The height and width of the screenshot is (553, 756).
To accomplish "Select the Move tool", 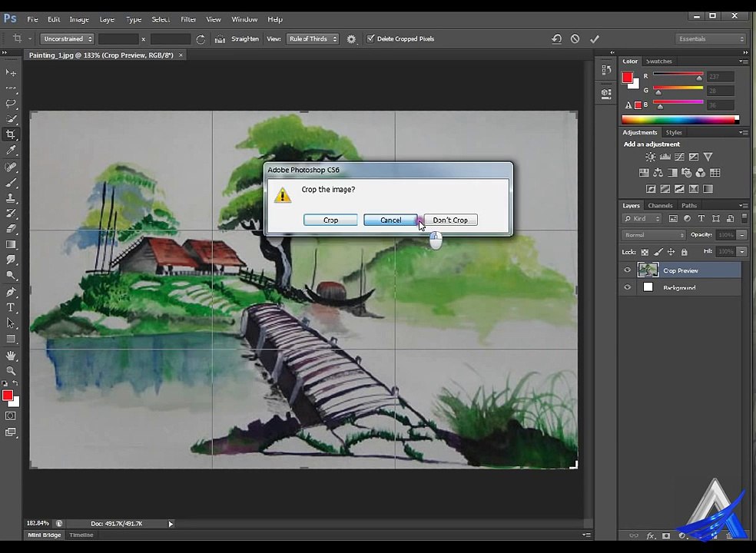I will pyautogui.click(x=11, y=72).
